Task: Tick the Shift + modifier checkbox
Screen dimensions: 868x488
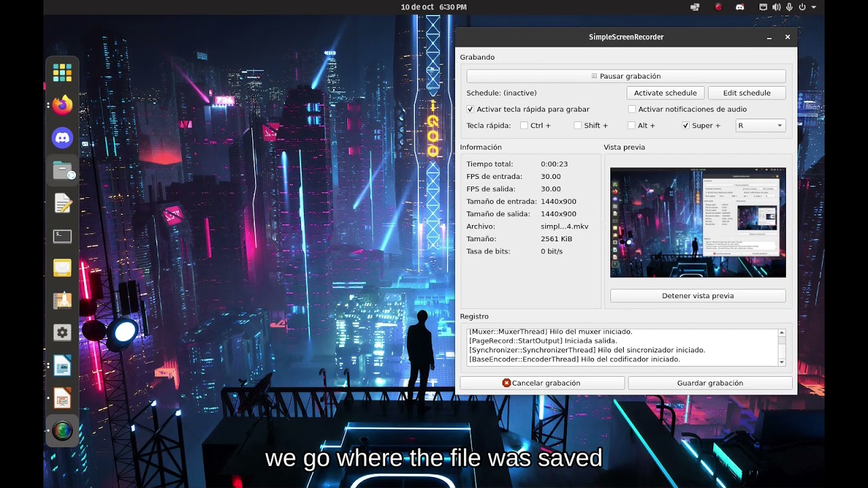Action: [x=578, y=125]
